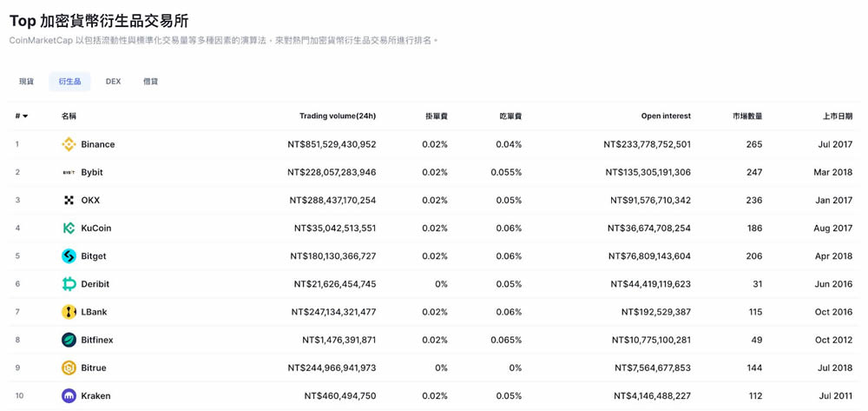
Task: Switch to the 借貸 tab
Action: [x=151, y=82]
